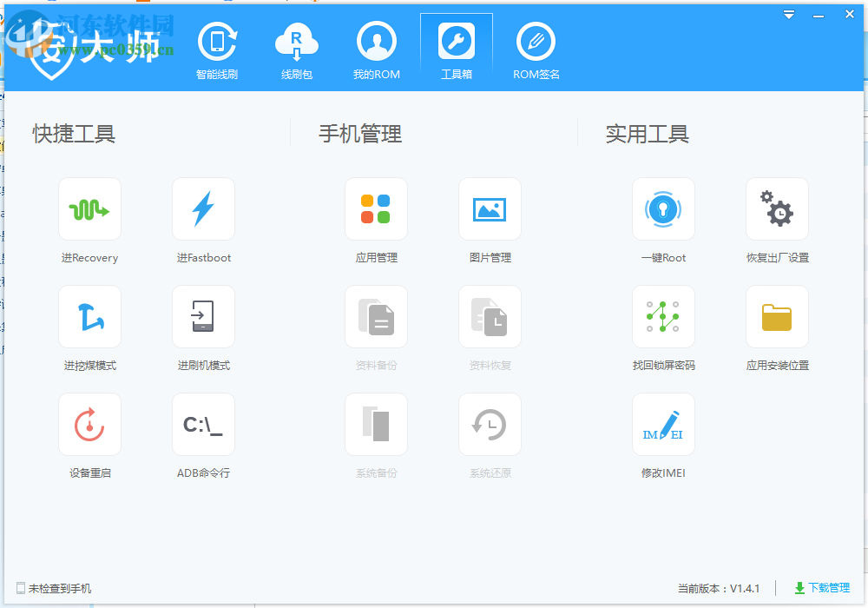Select 系统备份 system backup
The width and height of the screenshot is (868, 608).
pos(376,424)
